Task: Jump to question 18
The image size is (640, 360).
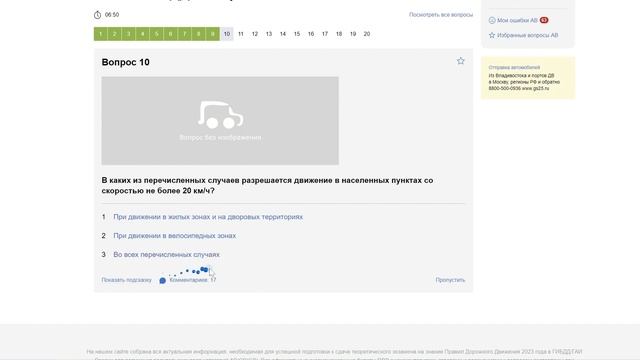Action: pos(339,34)
